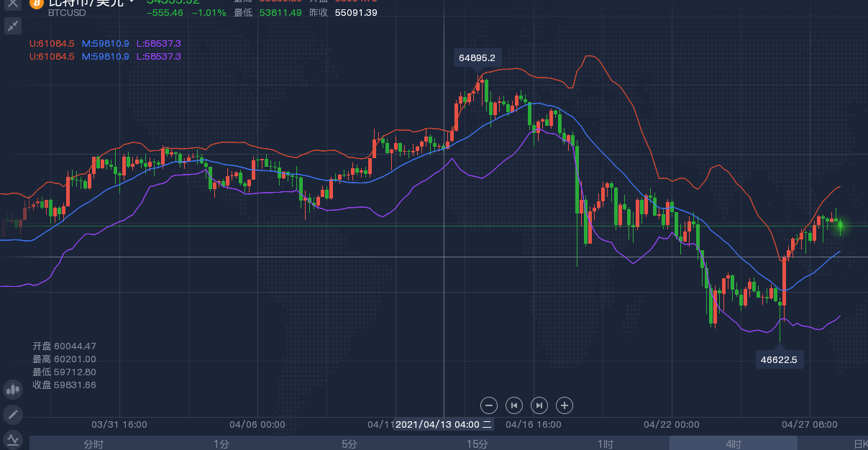Choose the 1时 interval tab
The height and width of the screenshot is (450, 868).
click(606, 444)
